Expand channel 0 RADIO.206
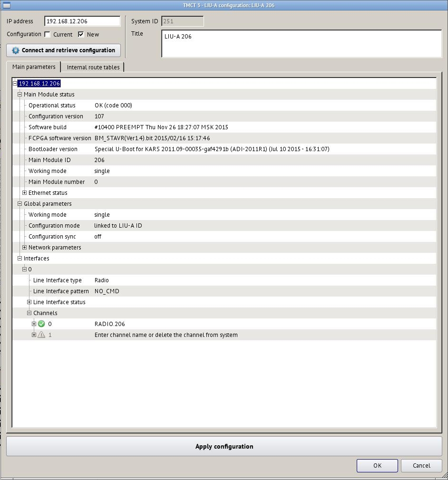 coord(34,324)
